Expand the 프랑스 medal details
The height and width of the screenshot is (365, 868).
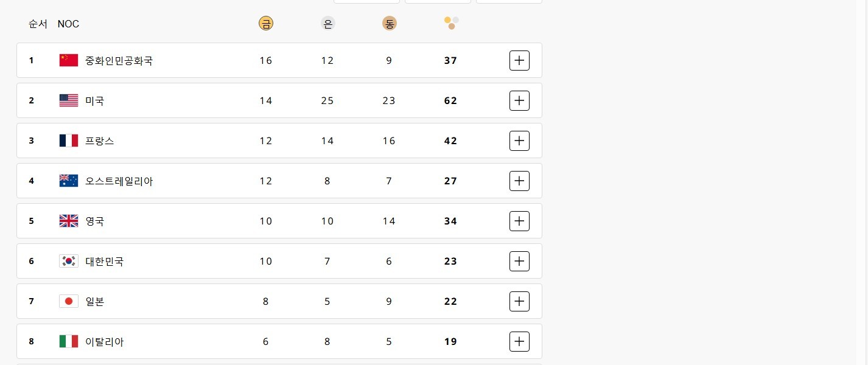point(519,141)
